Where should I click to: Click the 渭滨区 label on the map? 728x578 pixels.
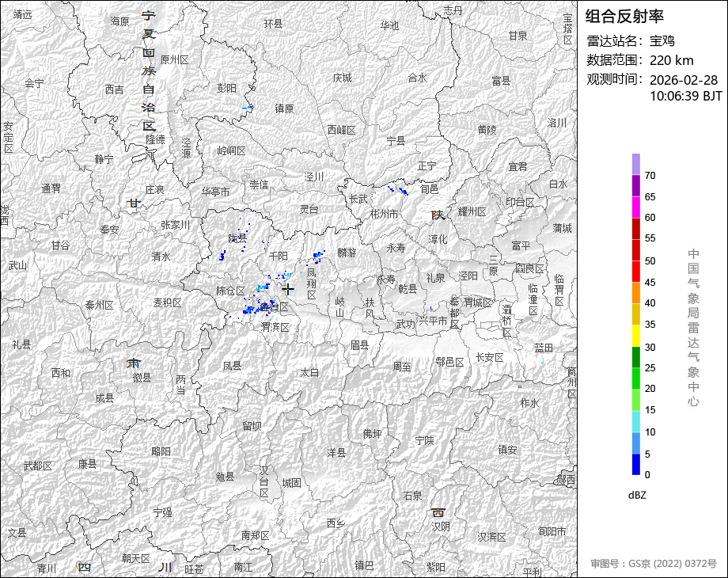[275, 327]
